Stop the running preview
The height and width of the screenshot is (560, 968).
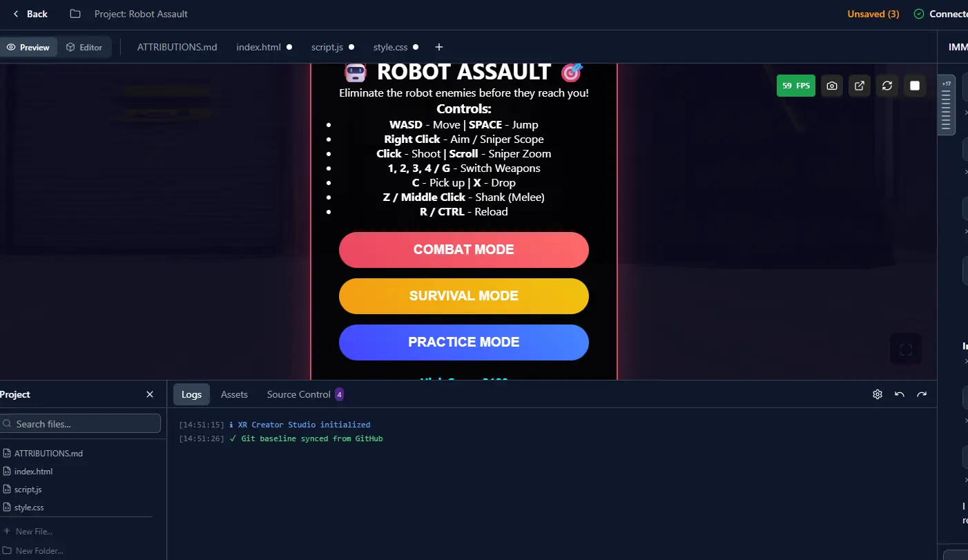[915, 86]
